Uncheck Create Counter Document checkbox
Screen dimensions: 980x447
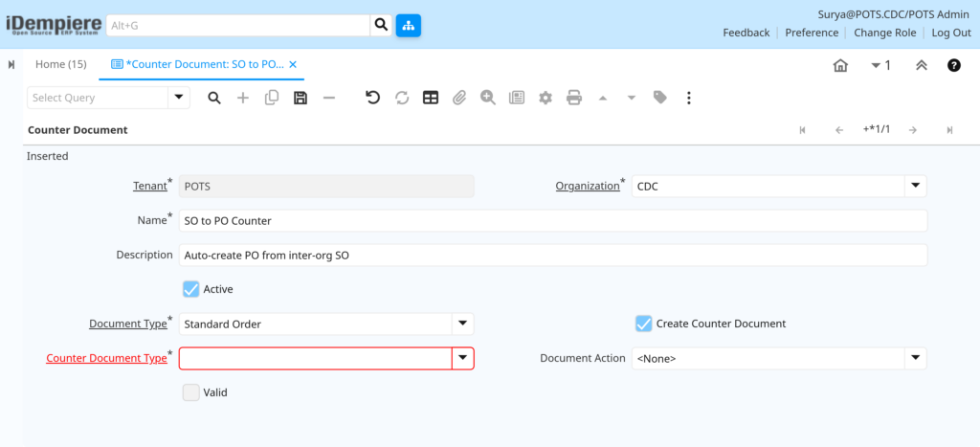pos(644,324)
